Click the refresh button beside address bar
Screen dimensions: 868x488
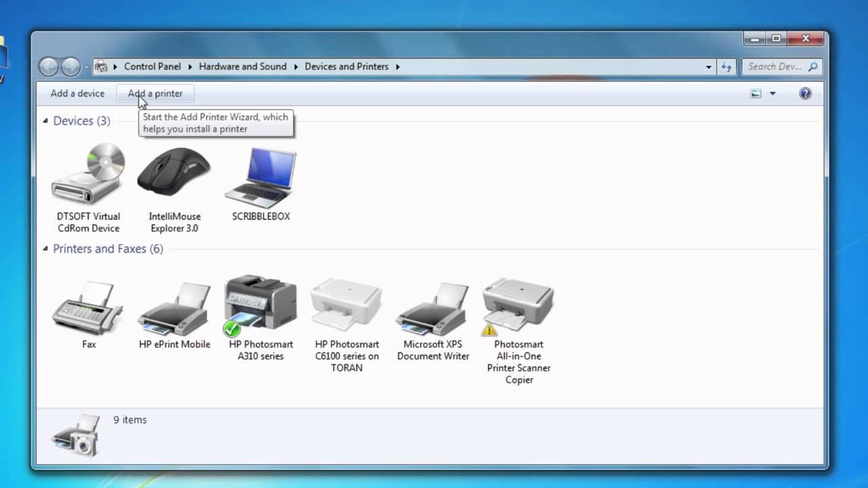tap(727, 66)
